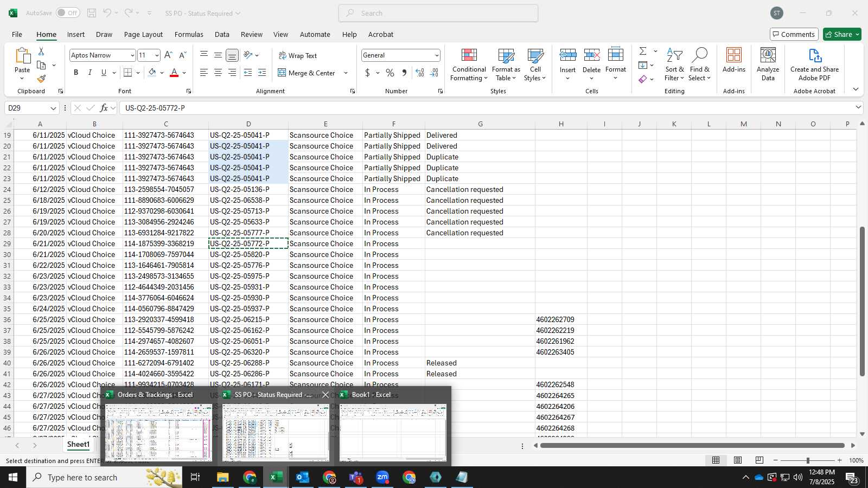This screenshot has height=488, width=868.
Task: Toggle bottom align icon
Action: (x=232, y=55)
